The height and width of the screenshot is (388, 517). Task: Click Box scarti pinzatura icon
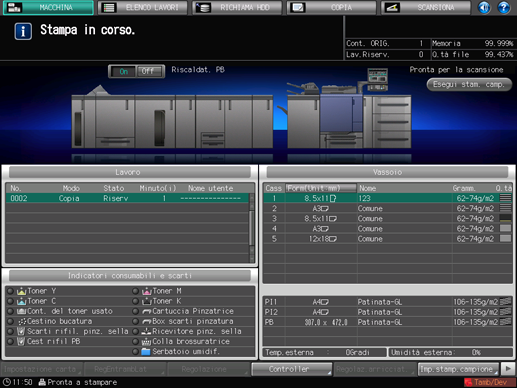(x=147, y=322)
